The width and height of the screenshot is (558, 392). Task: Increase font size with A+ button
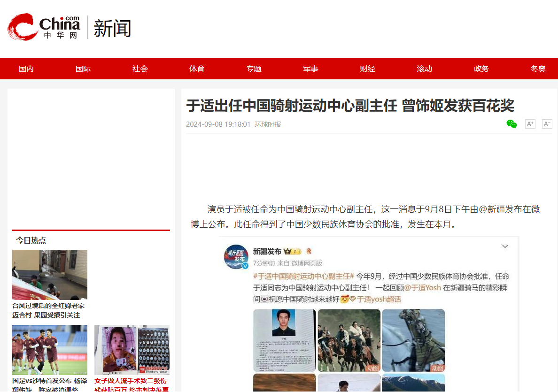(x=530, y=124)
